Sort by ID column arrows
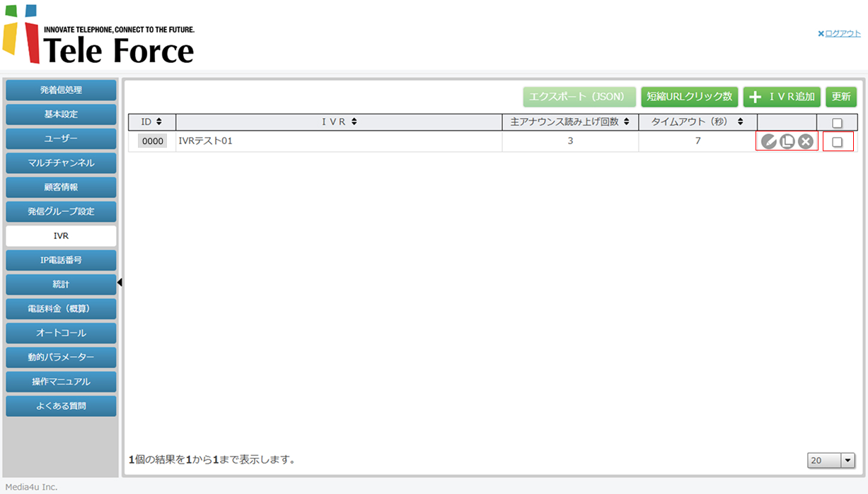This screenshot has height=494, width=868. pyautogui.click(x=158, y=122)
